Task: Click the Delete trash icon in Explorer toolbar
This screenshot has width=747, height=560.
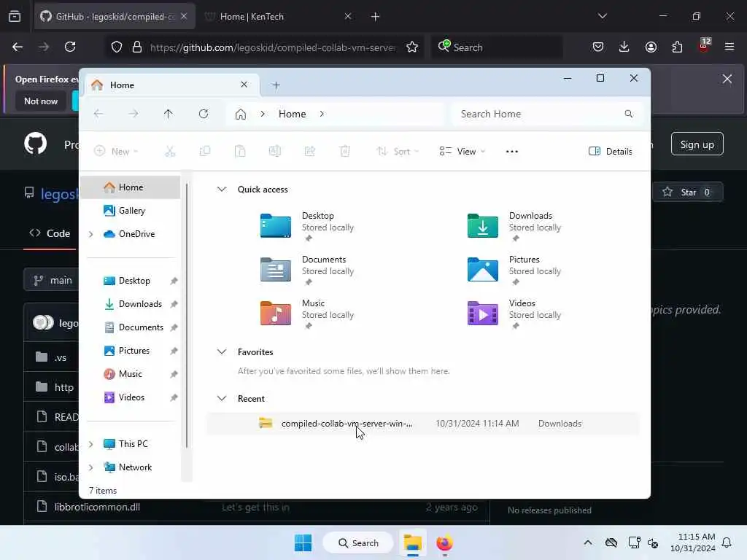Action: [x=345, y=152]
